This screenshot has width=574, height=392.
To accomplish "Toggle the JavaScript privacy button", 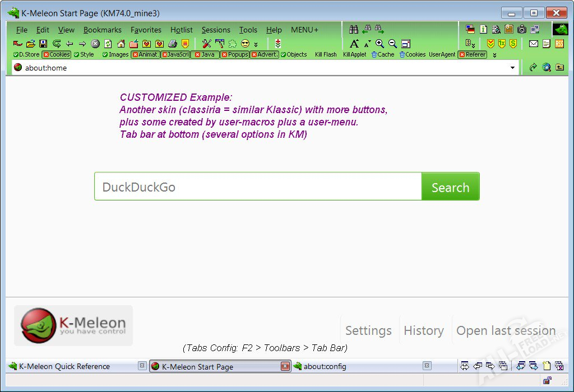I will 175,54.
